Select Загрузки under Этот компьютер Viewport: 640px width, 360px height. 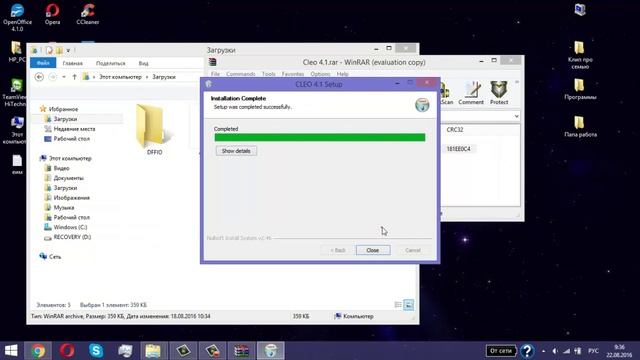[x=65, y=188]
